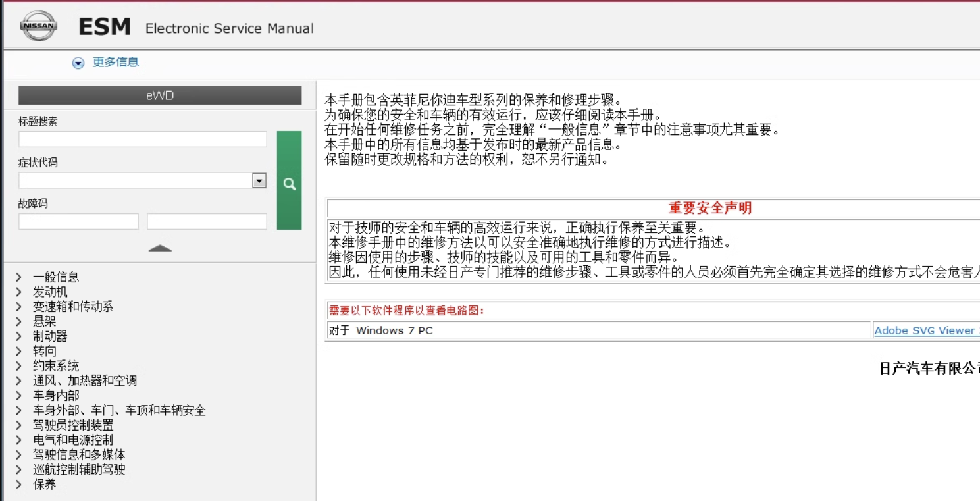Click the ESM title text
Image resolution: width=980 pixels, height=501 pixels.
(x=105, y=27)
